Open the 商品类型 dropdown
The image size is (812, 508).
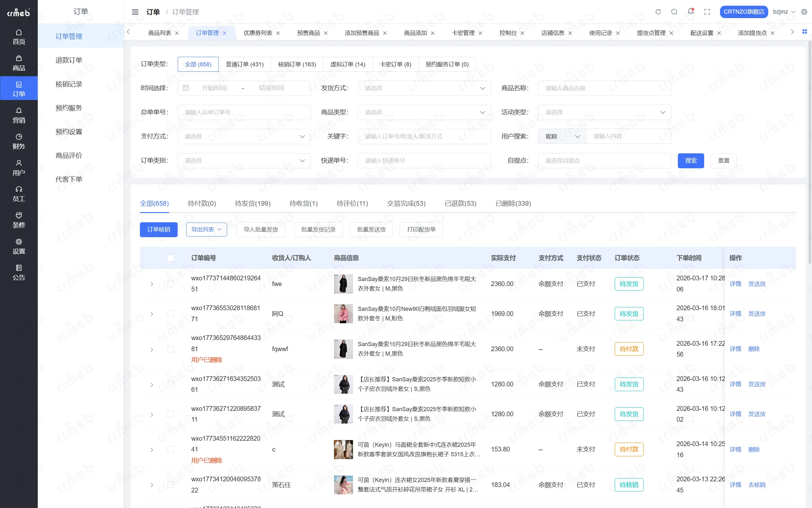pos(424,112)
